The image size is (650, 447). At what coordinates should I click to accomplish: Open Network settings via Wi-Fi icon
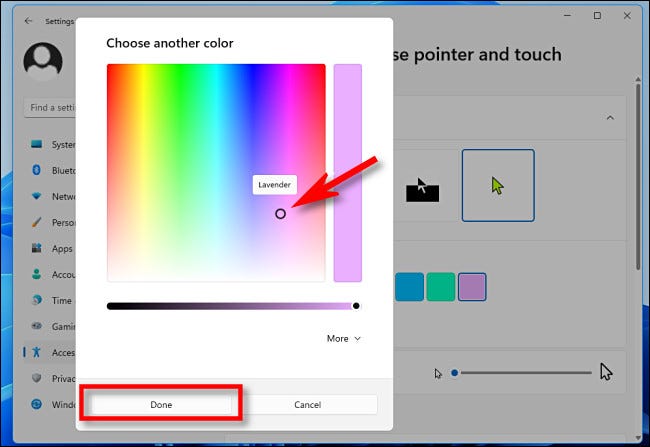[37, 196]
